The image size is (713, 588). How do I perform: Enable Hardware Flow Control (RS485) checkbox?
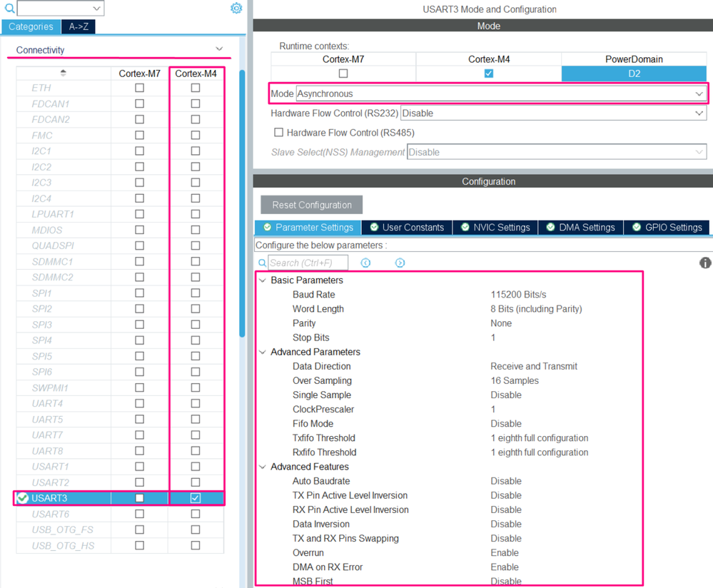click(x=279, y=132)
